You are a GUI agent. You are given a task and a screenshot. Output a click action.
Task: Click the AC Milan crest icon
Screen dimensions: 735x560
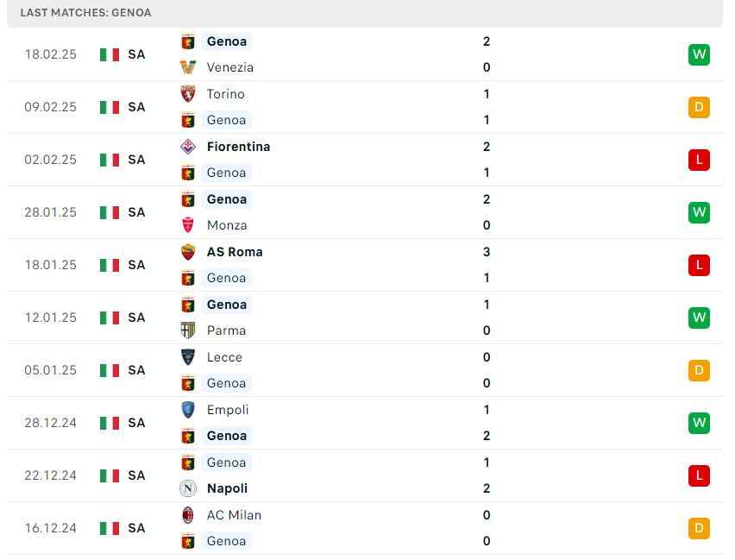point(188,515)
